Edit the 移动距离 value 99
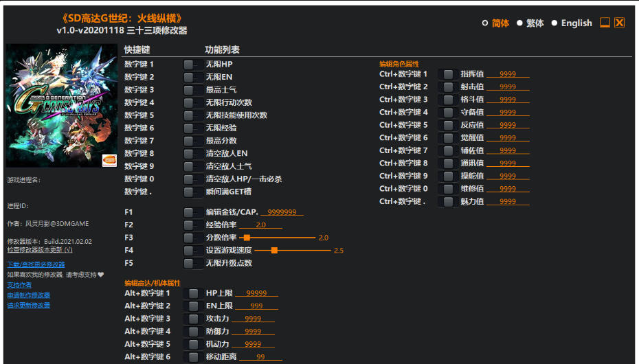This screenshot has width=639, height=364. click(x=261, y=357)
